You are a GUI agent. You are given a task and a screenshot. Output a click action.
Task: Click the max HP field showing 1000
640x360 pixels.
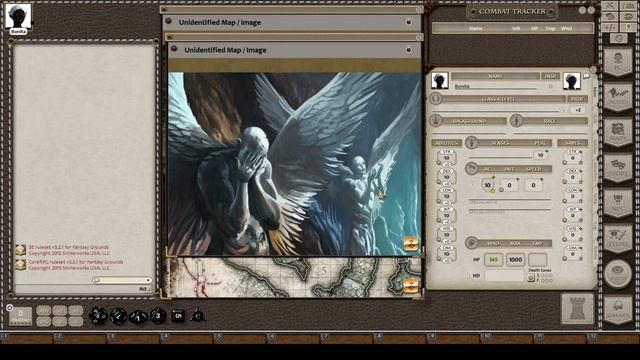(516, 260)
